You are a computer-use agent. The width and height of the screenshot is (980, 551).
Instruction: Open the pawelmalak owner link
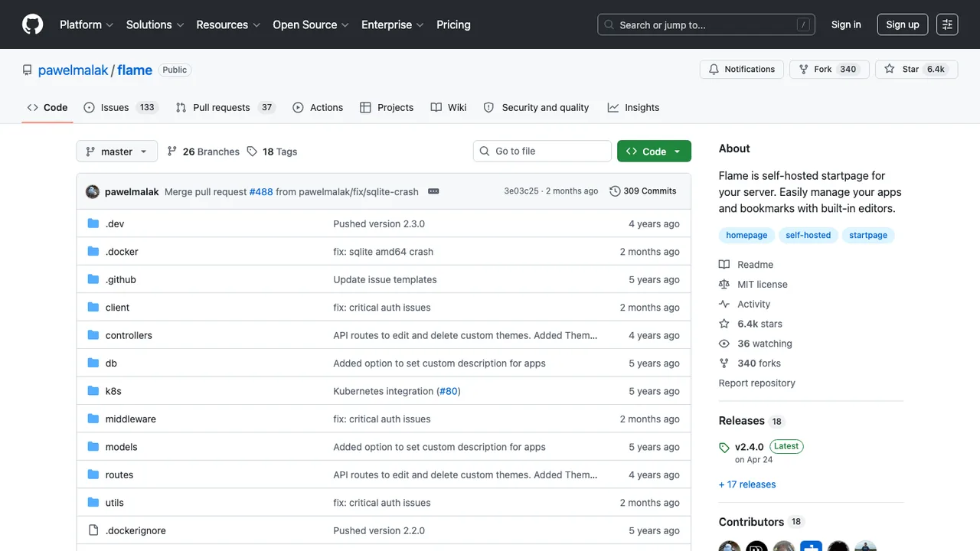tap(74, 70)
